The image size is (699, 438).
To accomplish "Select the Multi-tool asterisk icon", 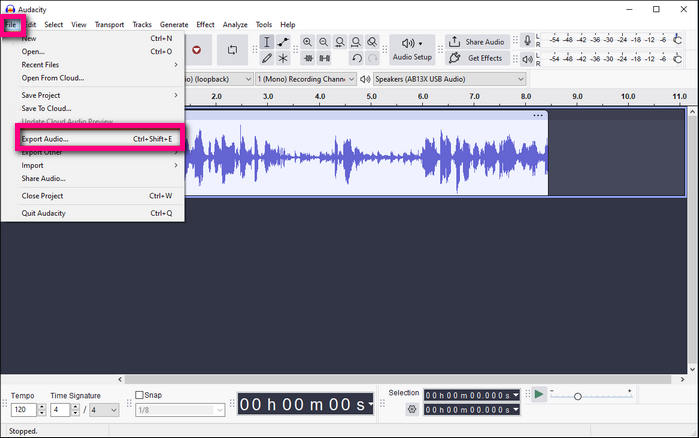I will tap(283, 58).
